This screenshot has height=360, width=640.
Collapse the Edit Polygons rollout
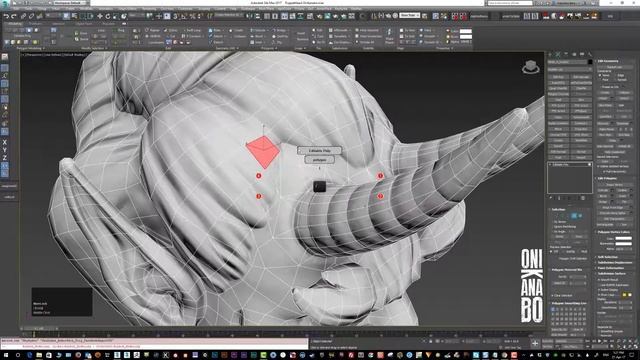(608, 179)
